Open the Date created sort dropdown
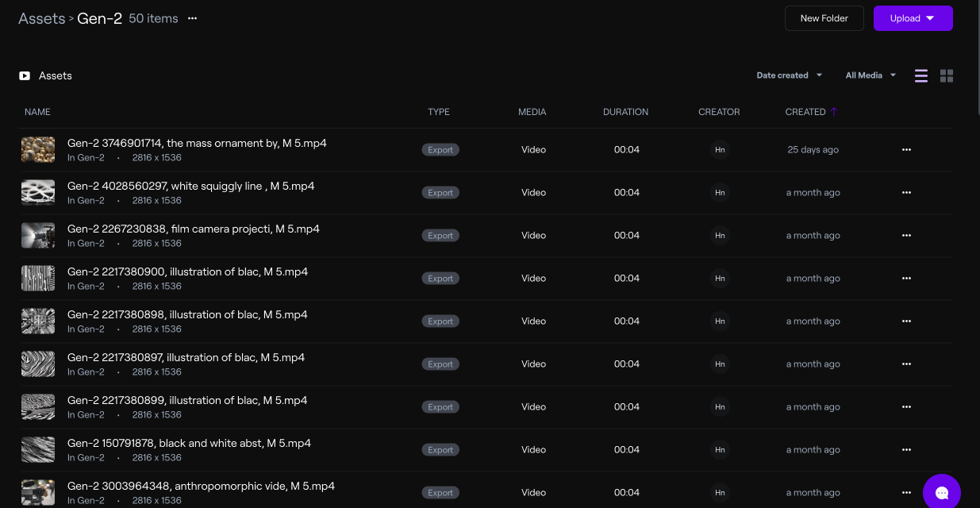The height and width of the screenshot is (508, 980). [789, 75]
